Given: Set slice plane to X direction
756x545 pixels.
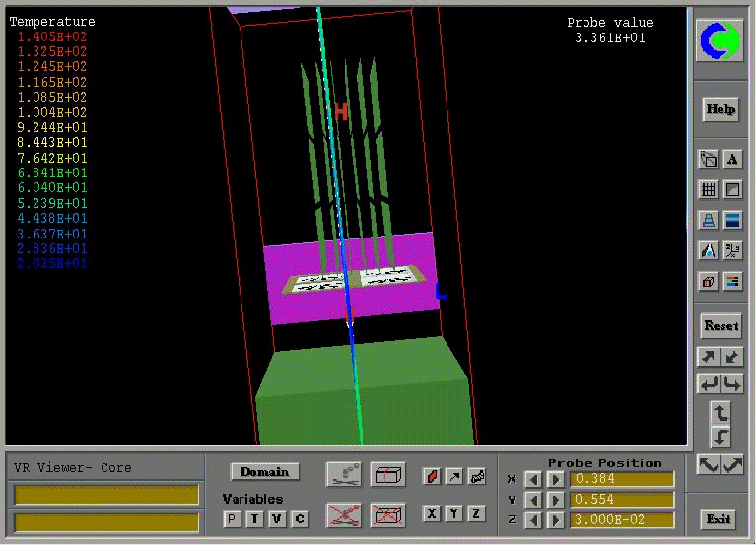Looking at the screenshot, I should 431,513.
